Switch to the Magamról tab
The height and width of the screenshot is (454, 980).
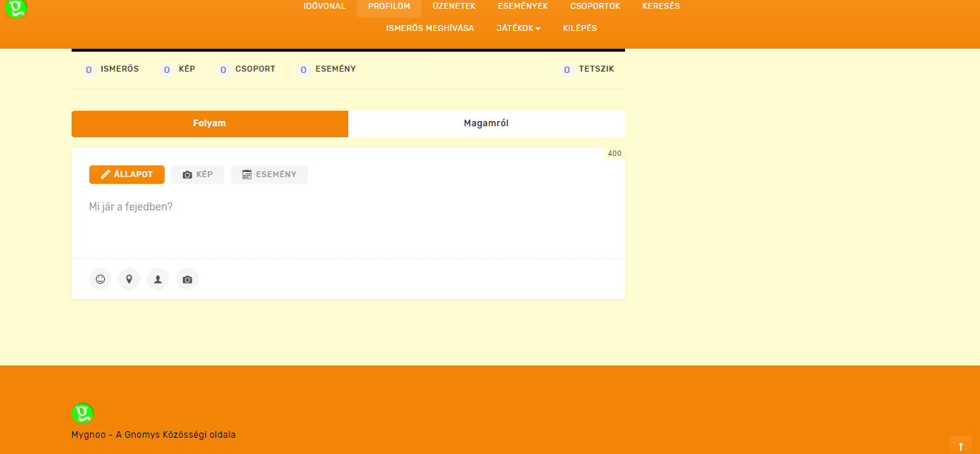tap(486, 123)
